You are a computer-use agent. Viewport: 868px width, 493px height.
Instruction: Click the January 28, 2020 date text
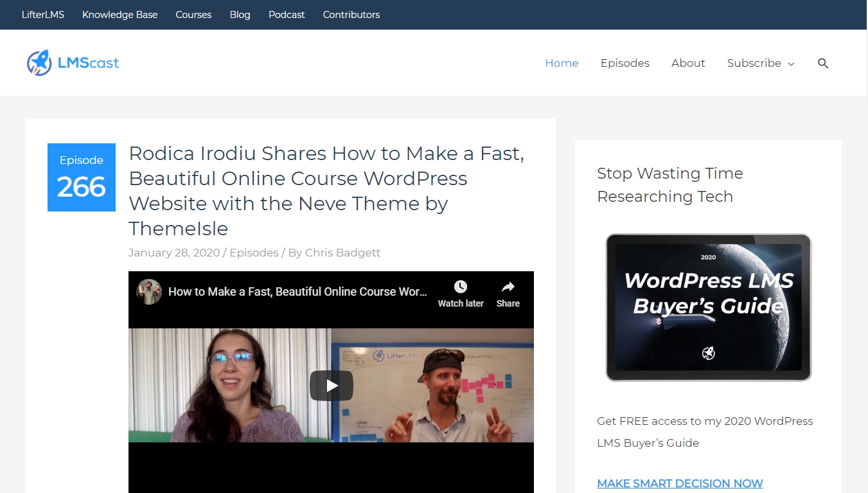[174, 253]
